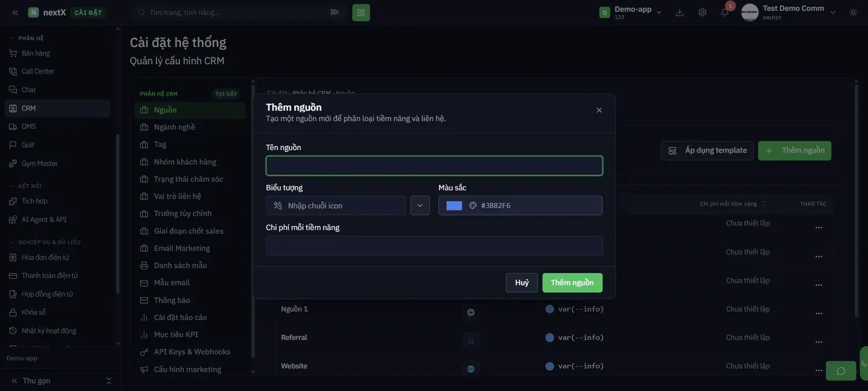Click the download icon in the top bar
The height and width of the screenshot is (391, 868).
[x=680, y=12]
